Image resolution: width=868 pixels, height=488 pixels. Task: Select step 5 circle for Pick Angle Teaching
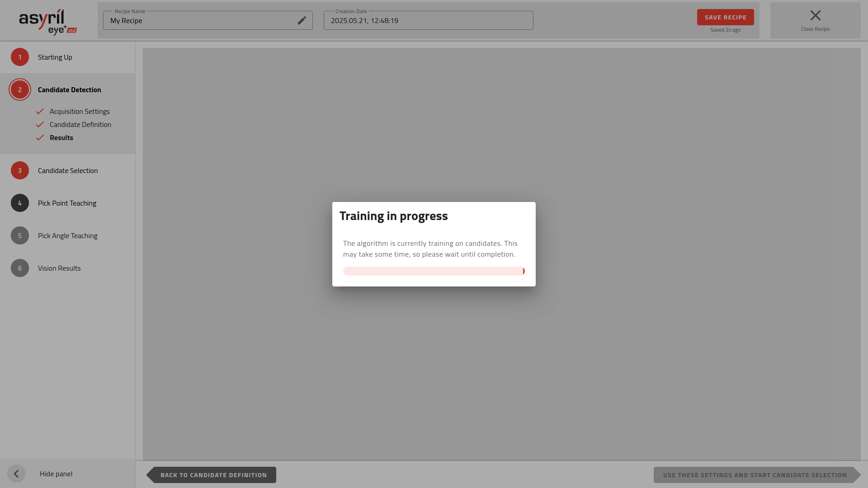pyautogui.click(x=20, y=235)
